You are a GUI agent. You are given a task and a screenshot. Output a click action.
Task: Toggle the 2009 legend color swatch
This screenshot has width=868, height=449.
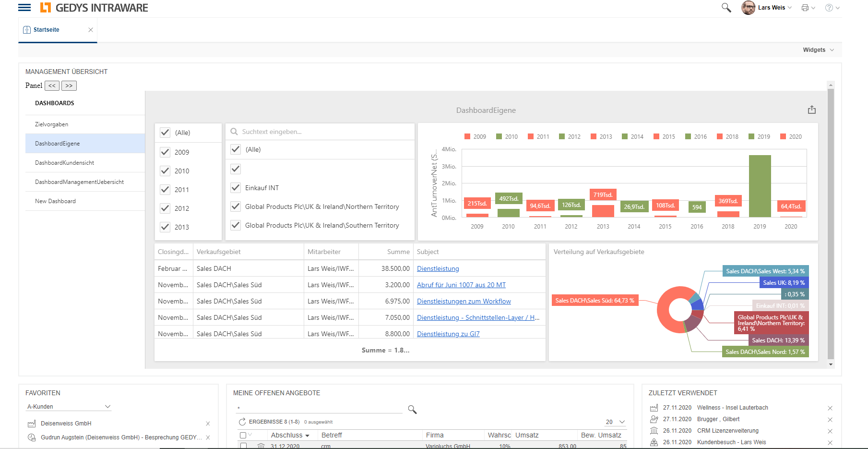467,136
